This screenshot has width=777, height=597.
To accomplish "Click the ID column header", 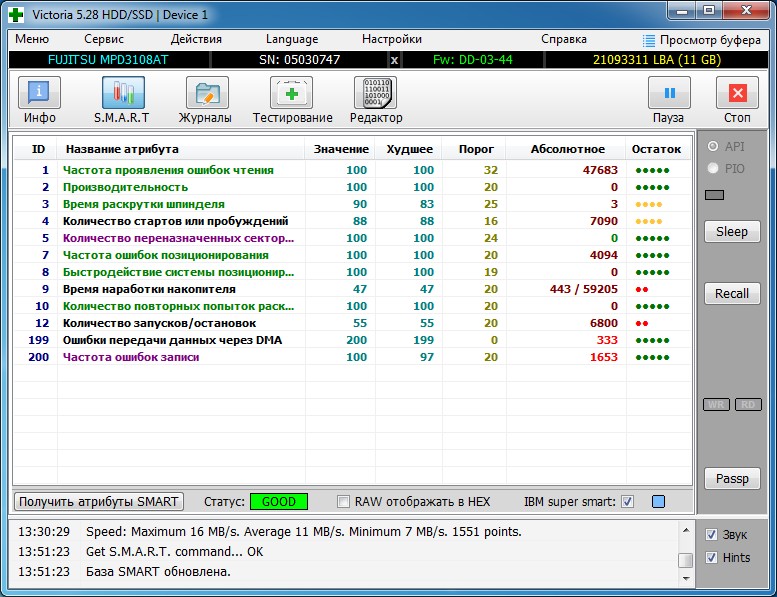I will click(x=38, y=149).
